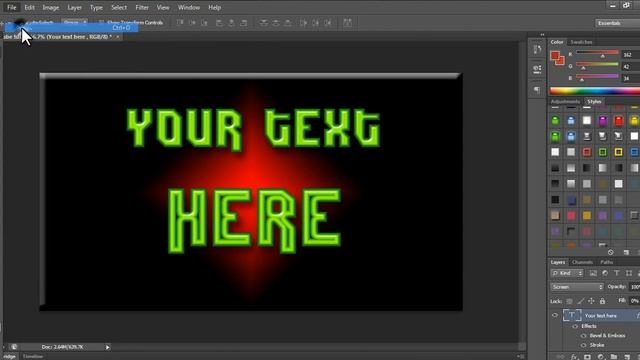The height and width of the screenshot is (360, 640).
Task: Click Align bottom edges icon
Action: tap(204, 23)
